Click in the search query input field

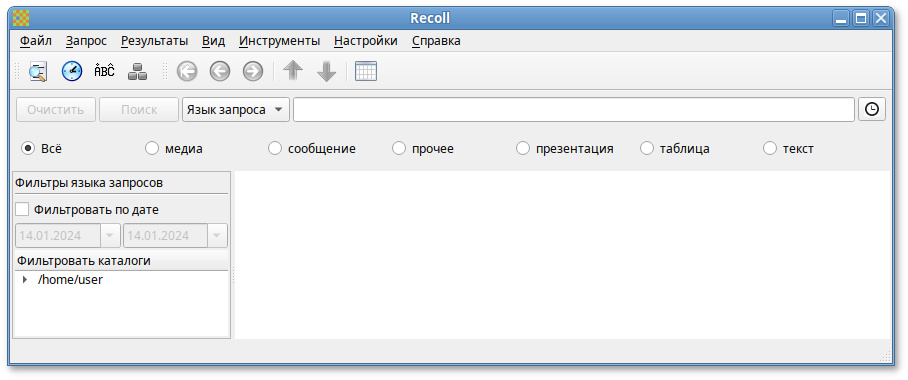574,109
